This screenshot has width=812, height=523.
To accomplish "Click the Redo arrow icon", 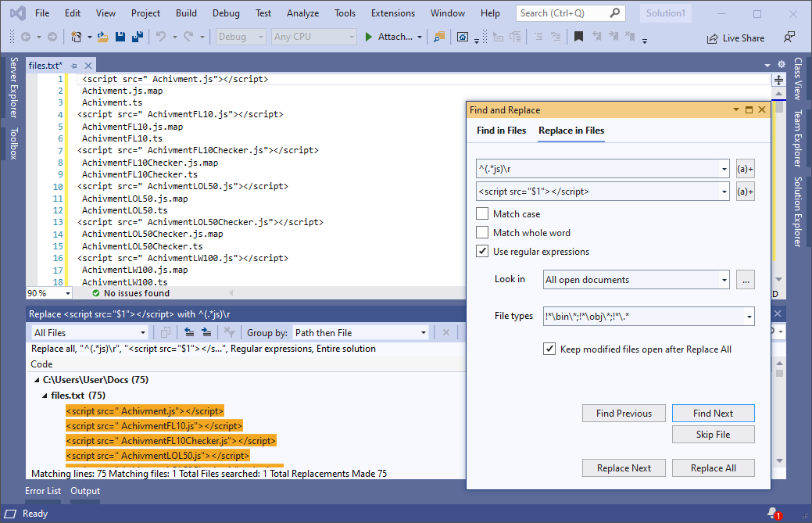I will point(188,37).
